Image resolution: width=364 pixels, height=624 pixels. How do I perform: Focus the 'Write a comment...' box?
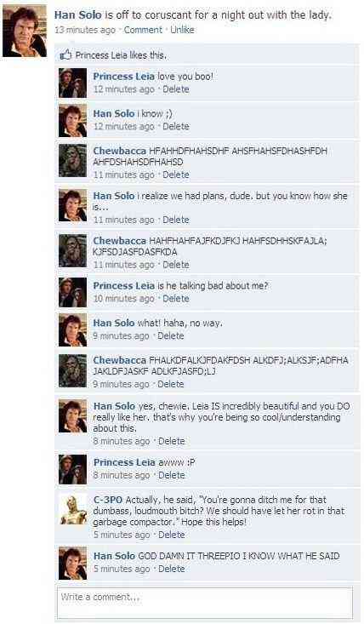[x=205, y=603]
